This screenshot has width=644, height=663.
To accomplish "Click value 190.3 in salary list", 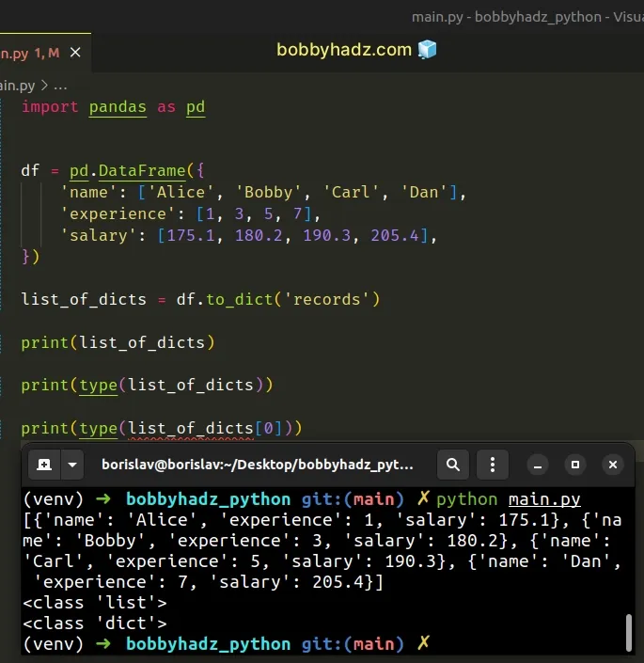I will (326, 235).
